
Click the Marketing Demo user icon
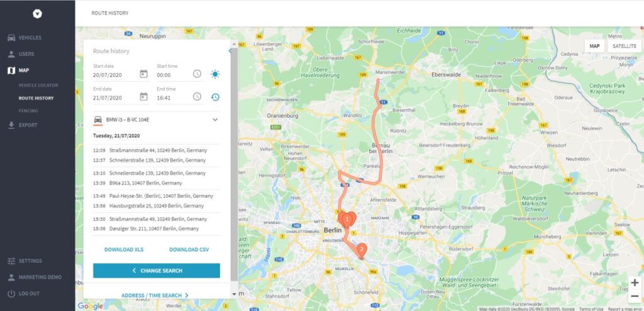click(11, 277)
